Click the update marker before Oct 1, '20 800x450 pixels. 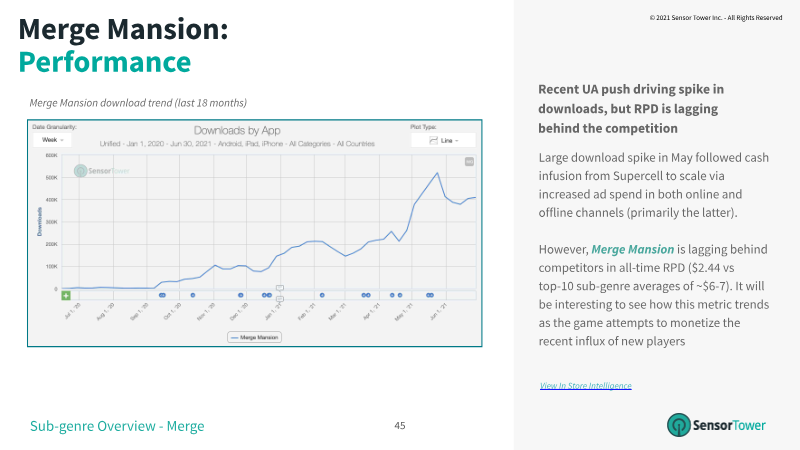(x=162, y=295)
